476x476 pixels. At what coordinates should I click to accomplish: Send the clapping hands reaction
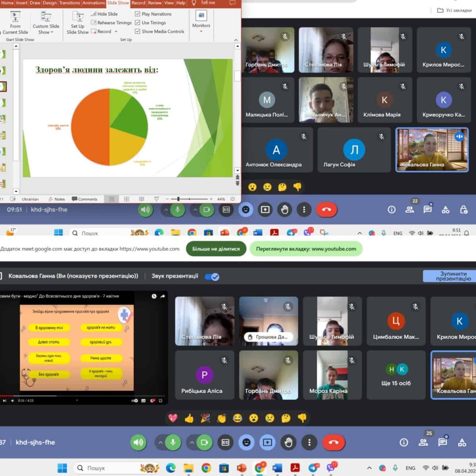coord(221,418)
